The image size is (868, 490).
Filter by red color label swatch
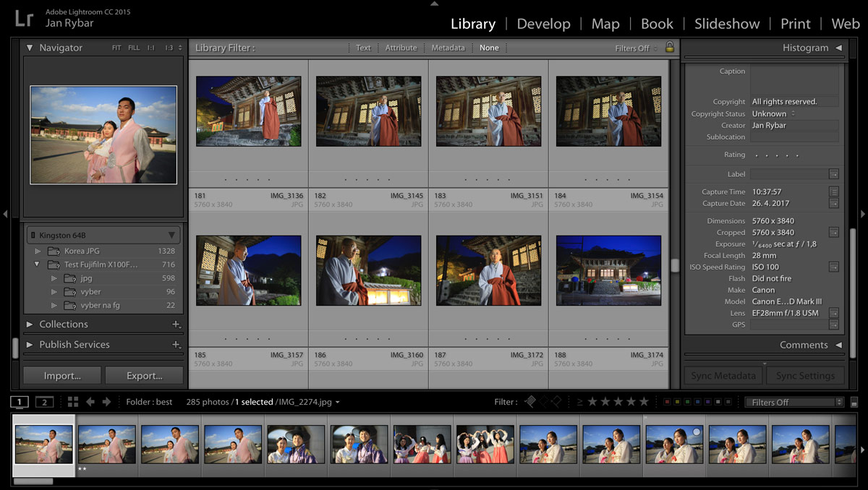[x=667, y=402]
